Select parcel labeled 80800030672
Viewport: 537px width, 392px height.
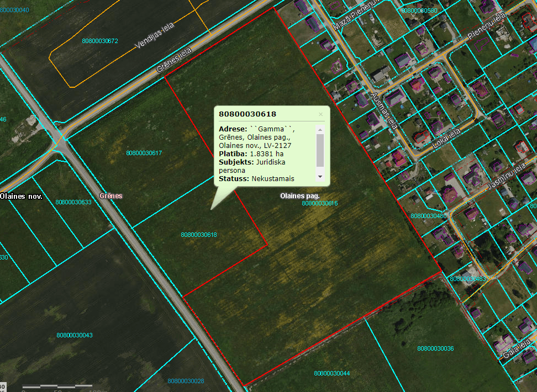pos(99,41)
